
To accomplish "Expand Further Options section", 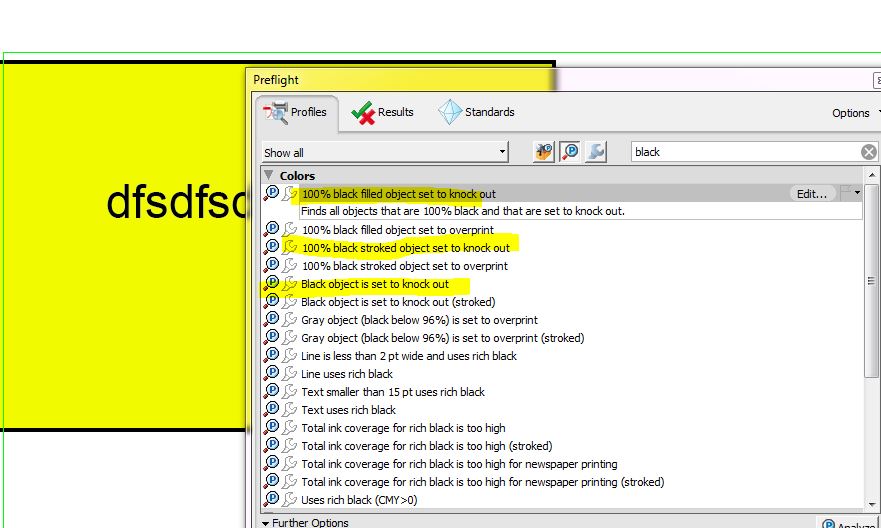I will [305, 522].
